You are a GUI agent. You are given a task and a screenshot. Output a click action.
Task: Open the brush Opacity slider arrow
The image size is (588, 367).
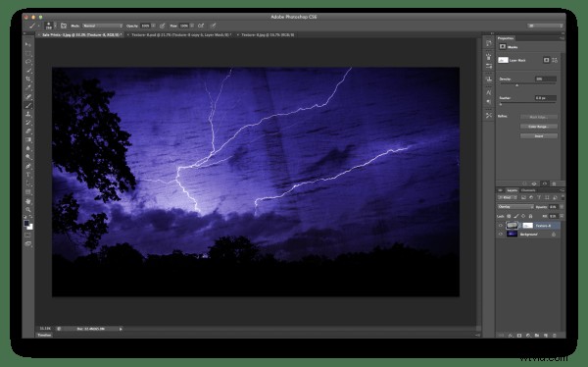[x=154, y=26]
